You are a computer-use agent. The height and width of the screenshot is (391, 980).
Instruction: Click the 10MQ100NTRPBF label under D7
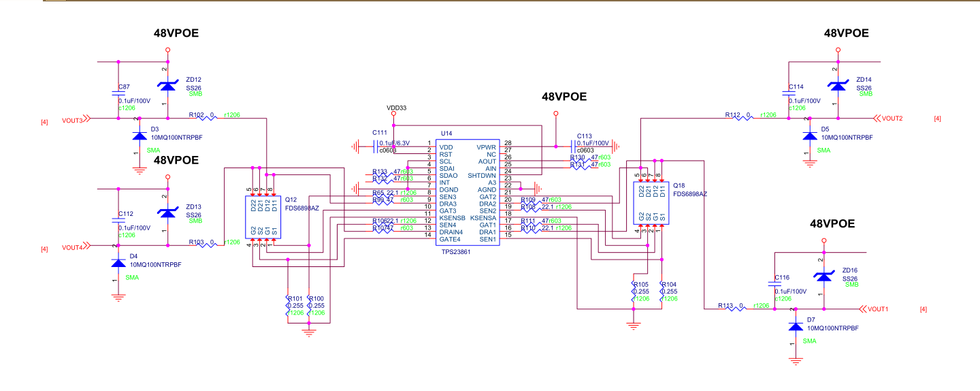832,328
